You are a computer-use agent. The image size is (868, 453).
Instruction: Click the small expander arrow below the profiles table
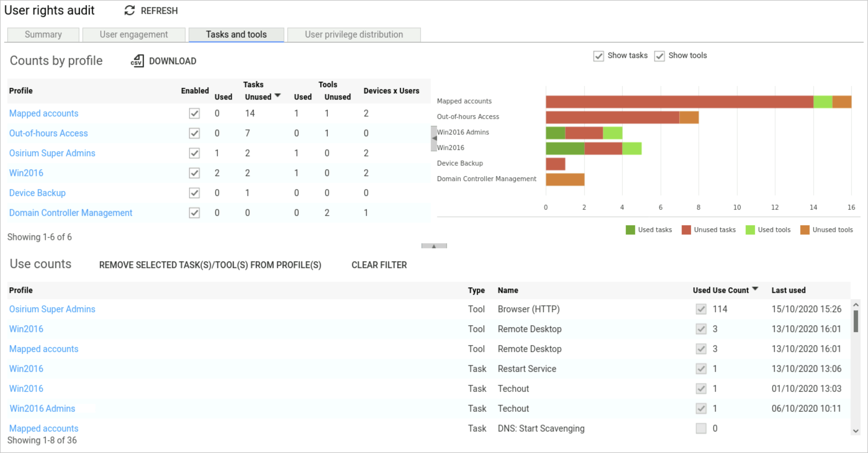coord(434,246)
